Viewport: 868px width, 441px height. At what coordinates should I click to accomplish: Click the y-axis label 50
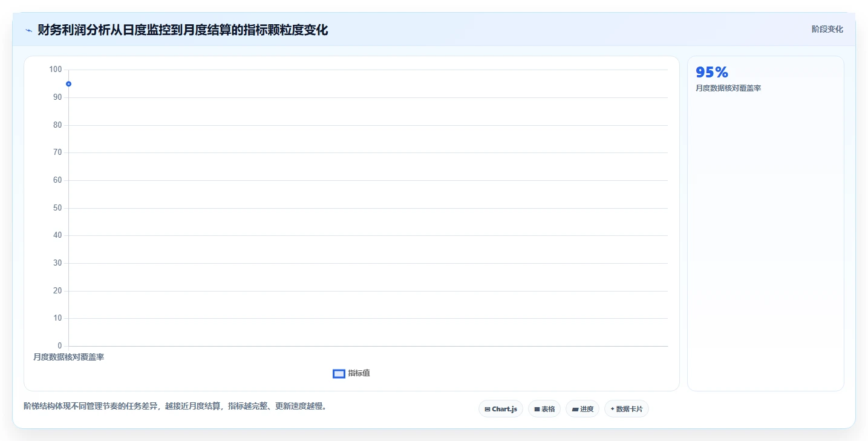pos(57,208)
